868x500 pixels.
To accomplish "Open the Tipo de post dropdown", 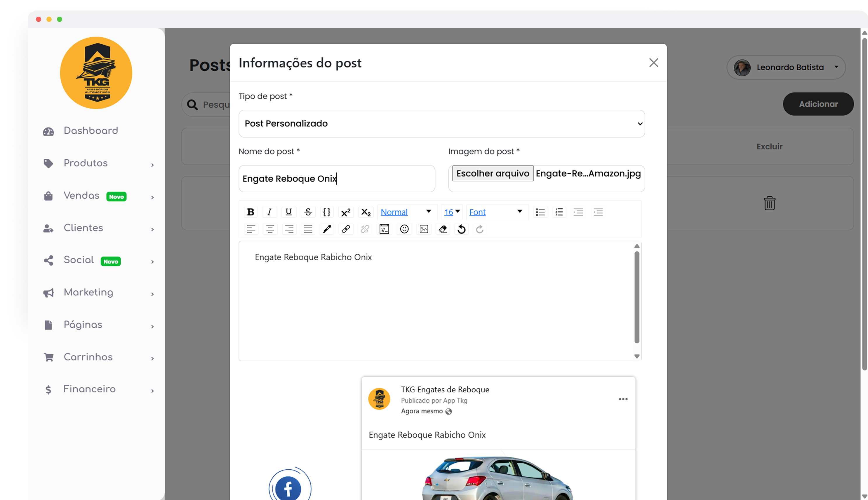I will [441, 124].
